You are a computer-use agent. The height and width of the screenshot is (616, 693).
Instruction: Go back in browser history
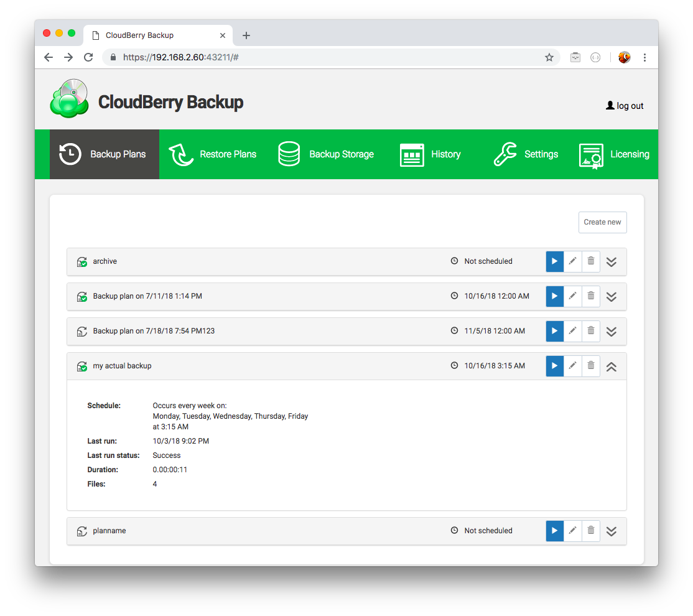tap(49, 57)
